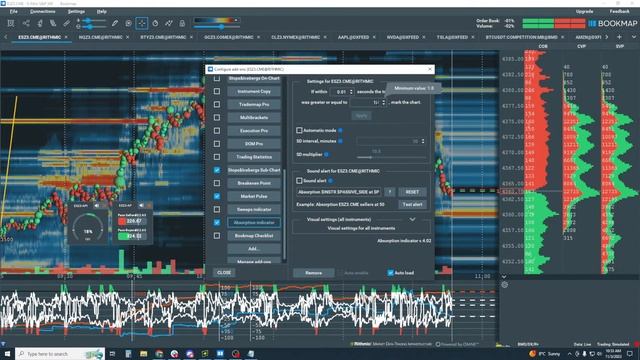Click the greater-or-equal value spinner
This screenshot has width=640, height=360.
368,102
